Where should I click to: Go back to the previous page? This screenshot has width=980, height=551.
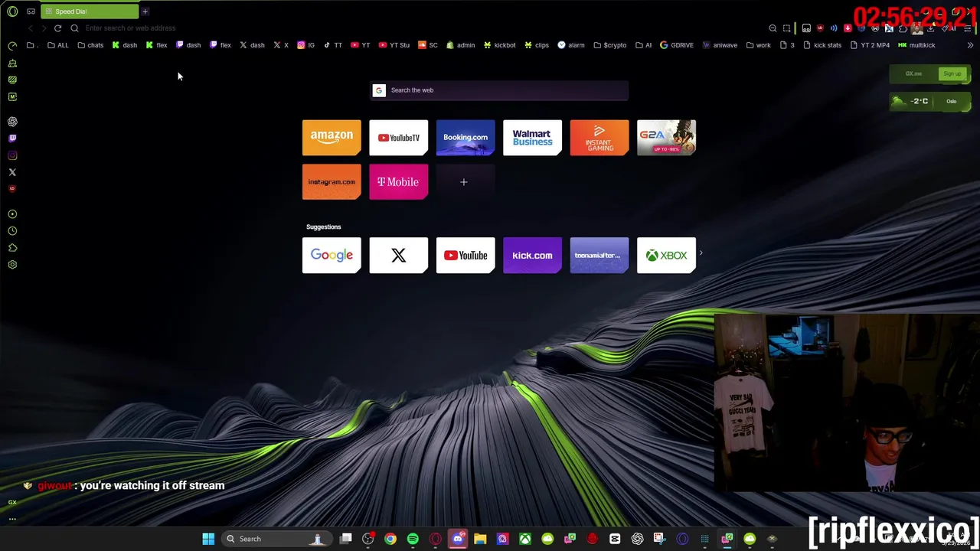(x=31, y=28)
